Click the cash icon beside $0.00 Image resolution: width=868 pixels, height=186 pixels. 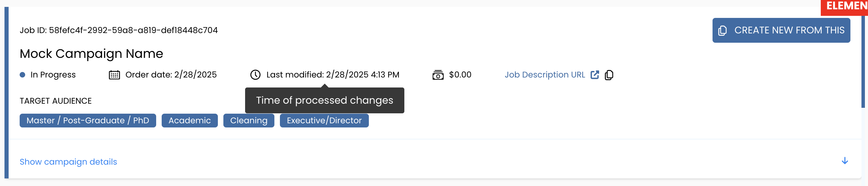pyautogui.click(x=438, y=75)
